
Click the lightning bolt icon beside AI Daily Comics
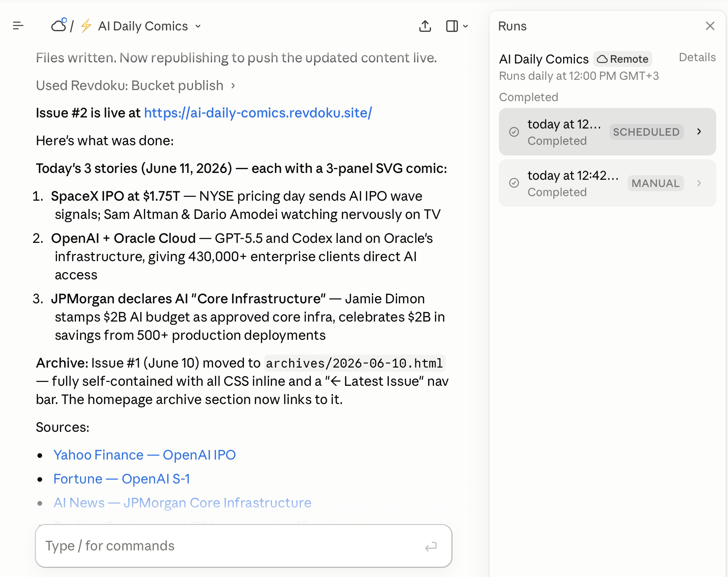(86, 26)
